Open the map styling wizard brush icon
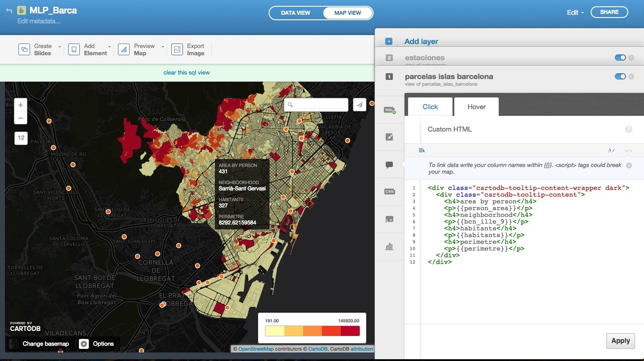Viewport: 644px width, 361px height. tap(389, 137)
